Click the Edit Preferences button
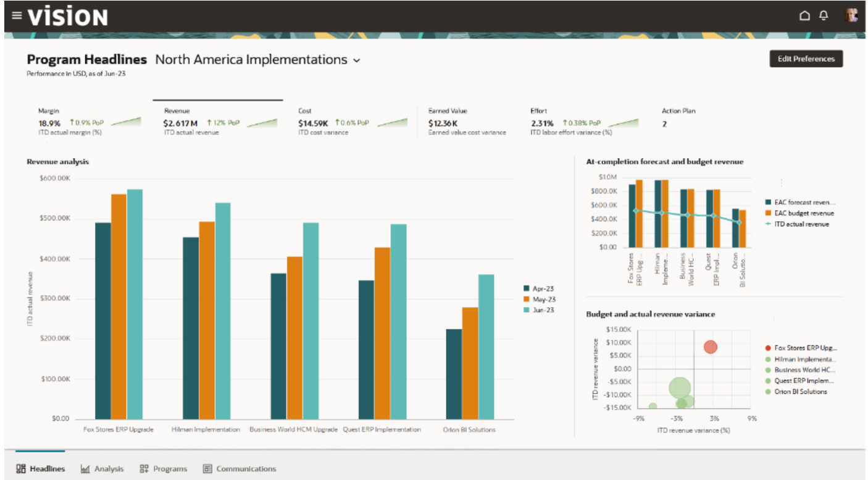 point(806,59)
